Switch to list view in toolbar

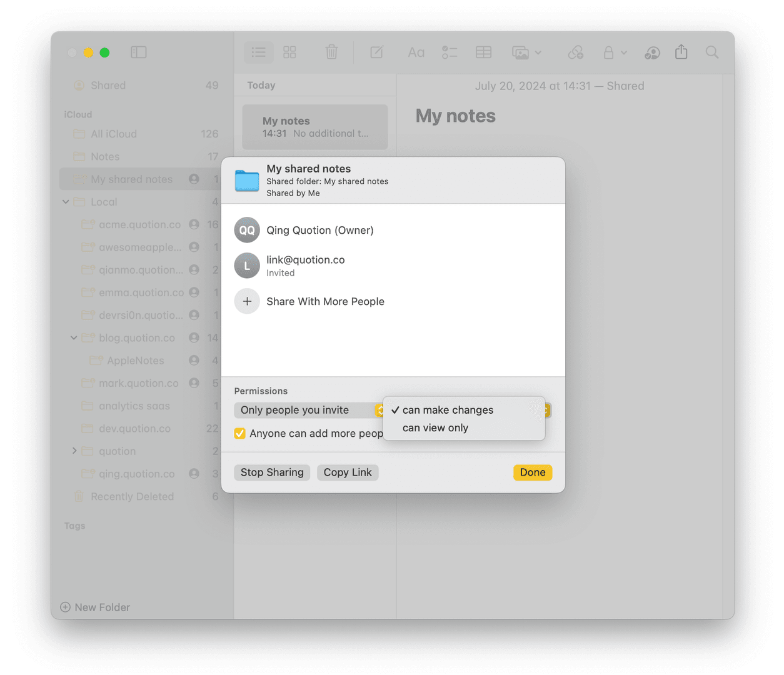[x=258, y=52]
